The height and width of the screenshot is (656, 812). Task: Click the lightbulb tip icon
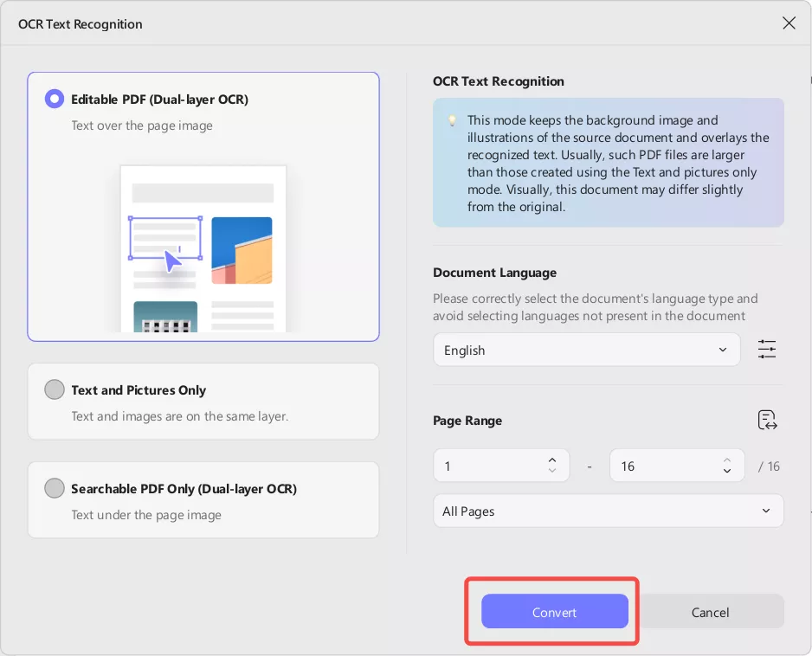[x=452, y=120]
